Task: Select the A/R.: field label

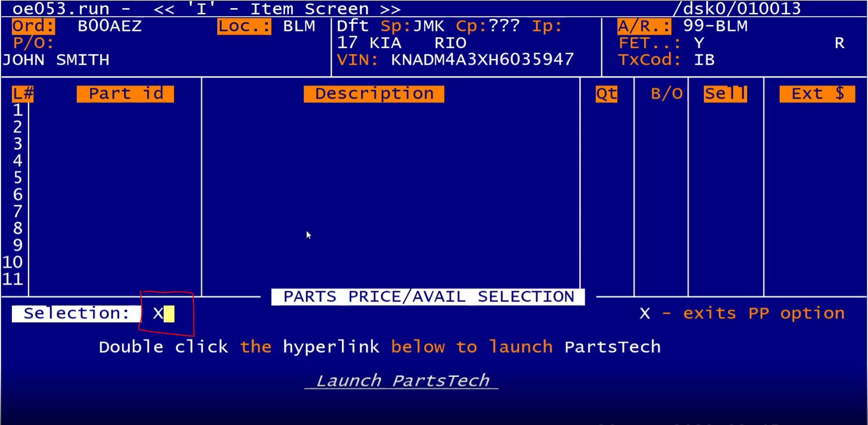Action: click(x=644, y=26)
